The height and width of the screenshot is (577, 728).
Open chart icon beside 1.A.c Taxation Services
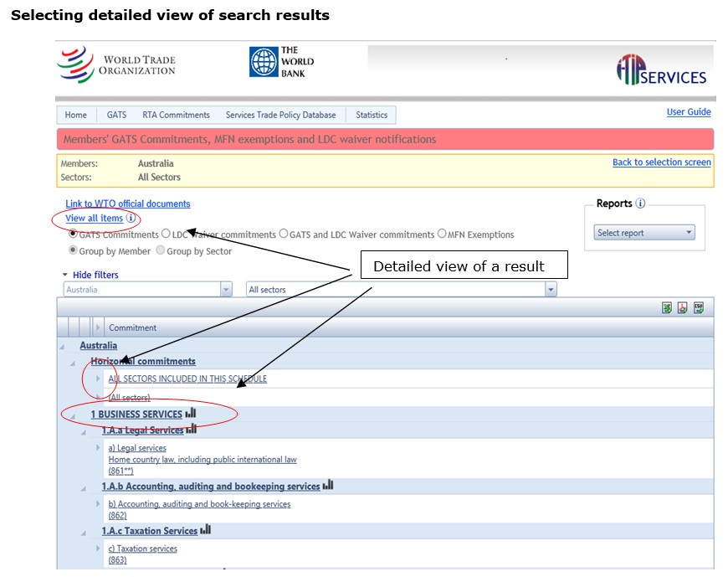click(205, 529)
